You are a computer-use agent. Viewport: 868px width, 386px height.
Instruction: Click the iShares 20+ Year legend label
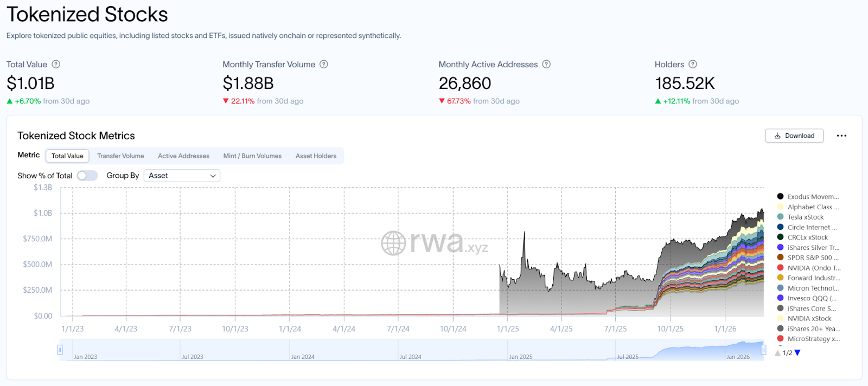814,329
